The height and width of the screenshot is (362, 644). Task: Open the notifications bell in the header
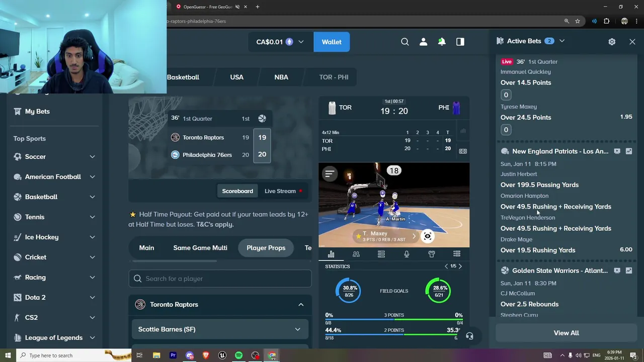[x=442, y=42]
